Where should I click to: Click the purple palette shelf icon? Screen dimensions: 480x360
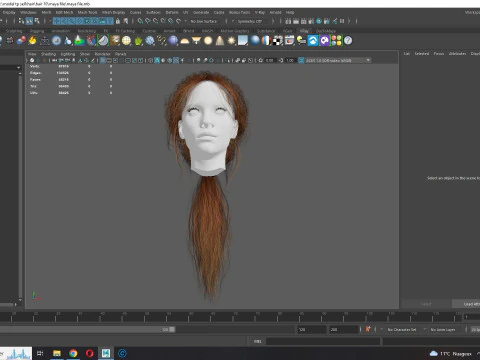click(x=325, y=41)
